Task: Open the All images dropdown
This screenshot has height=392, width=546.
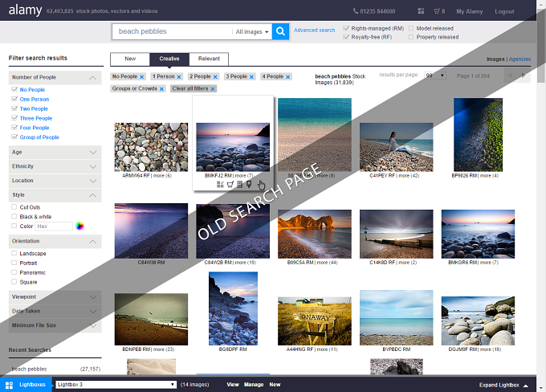Action: coord(252,31)
